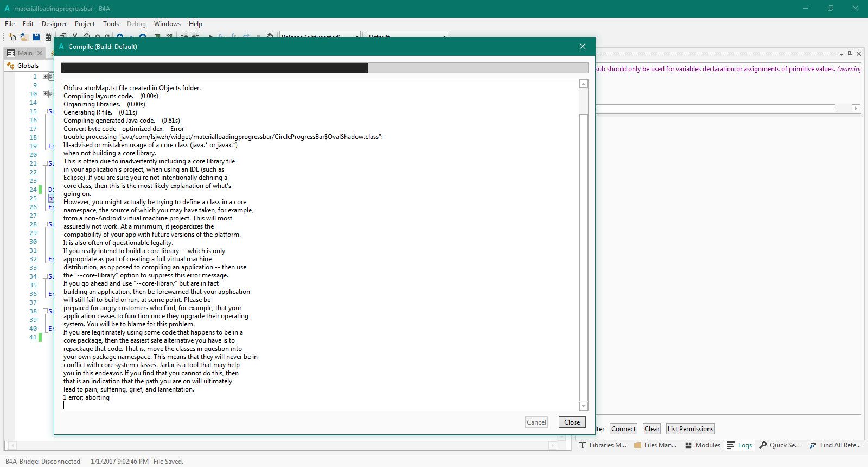Open the Edit menu
Viewport: 868px width, 467px height.
[28, 24]
